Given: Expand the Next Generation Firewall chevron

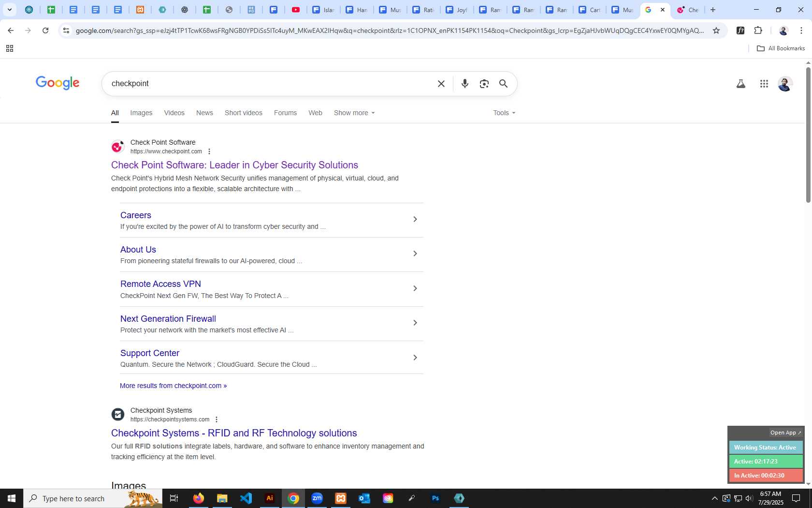Looking at the screenshot, I should tap(415, 323).
